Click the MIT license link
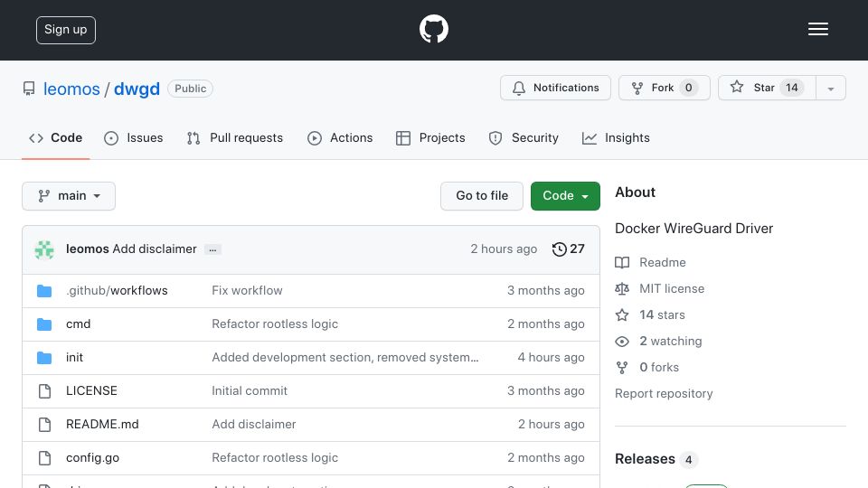Image resolution: width=868 pixels, height=488 pixels. coord(672,289)
